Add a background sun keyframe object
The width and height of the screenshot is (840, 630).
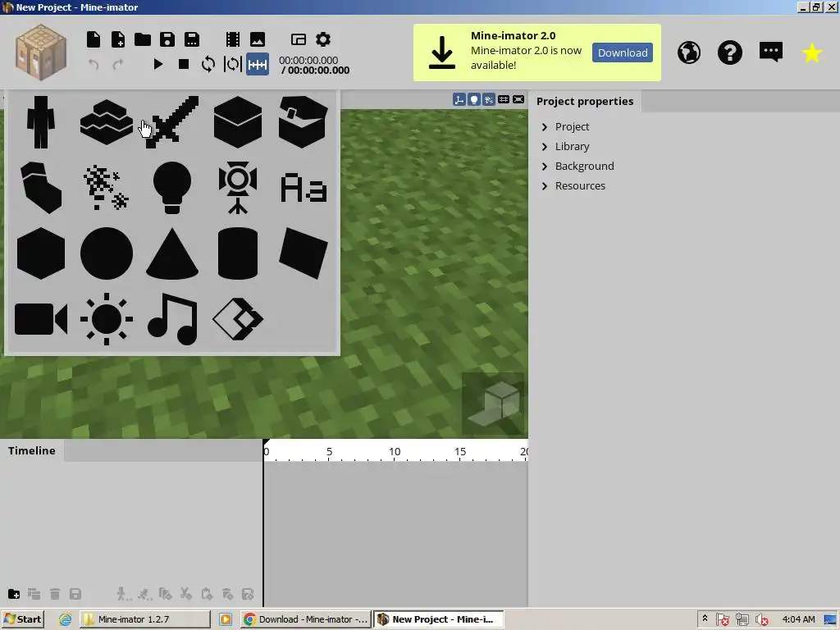pos(106,319)
